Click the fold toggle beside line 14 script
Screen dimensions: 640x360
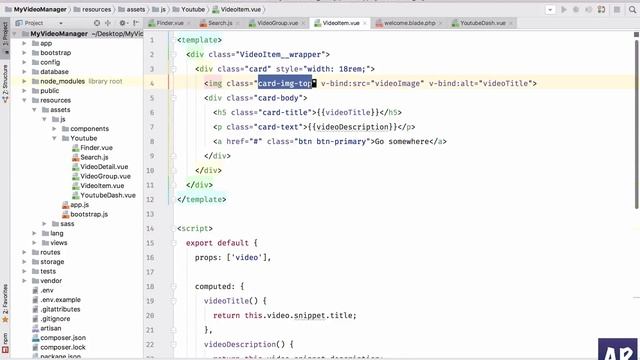pyautogui.click(x=173, y=229)
